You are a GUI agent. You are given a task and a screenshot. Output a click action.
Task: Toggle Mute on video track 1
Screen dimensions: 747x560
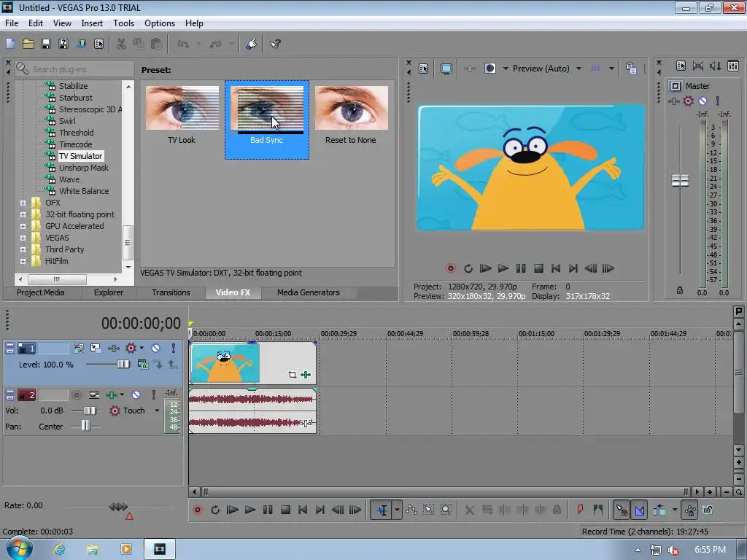coord(155,348)
